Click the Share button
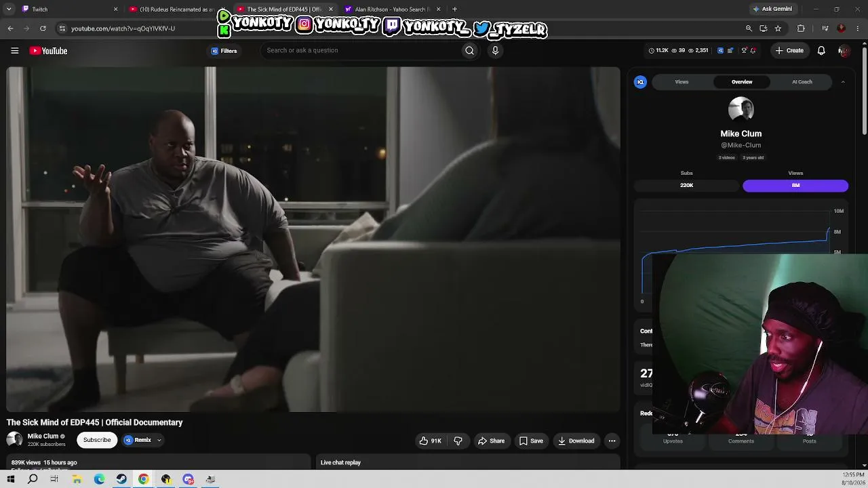868x488 pixels. pyautogui.click(x=491, y=441)
